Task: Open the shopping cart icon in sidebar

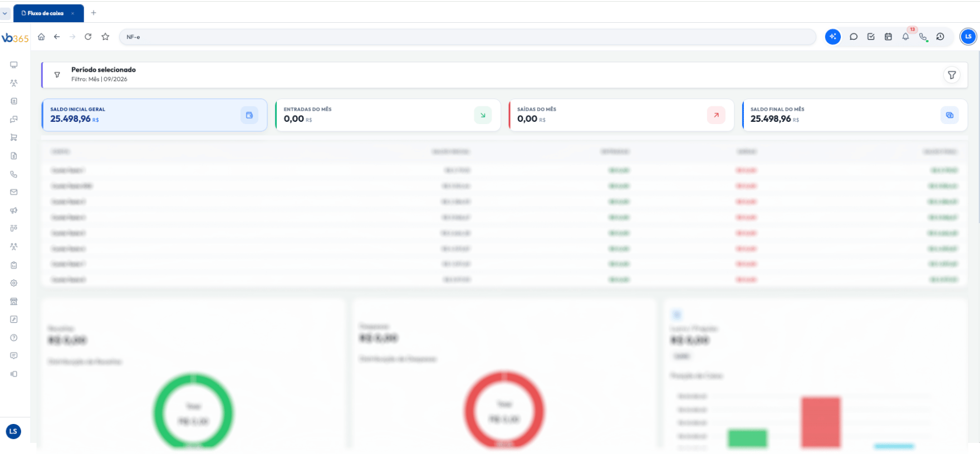Action: click(x=14, y=137)
